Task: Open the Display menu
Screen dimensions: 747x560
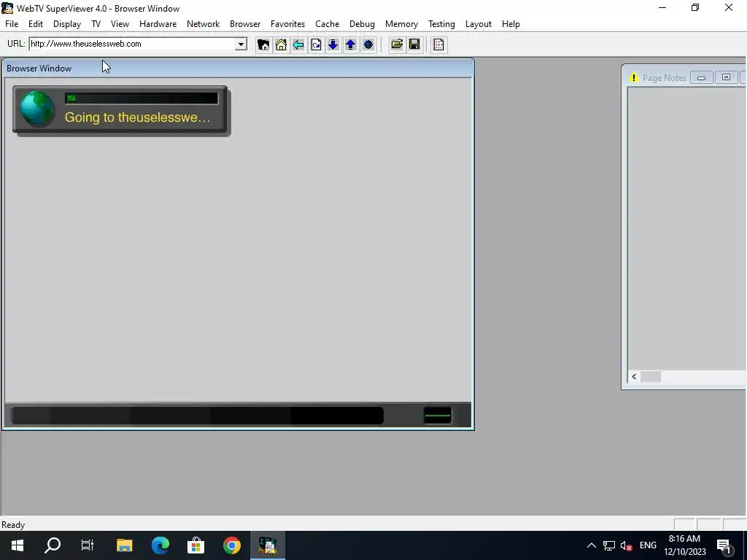Action: pyautogui.click(x=67, y=24)
